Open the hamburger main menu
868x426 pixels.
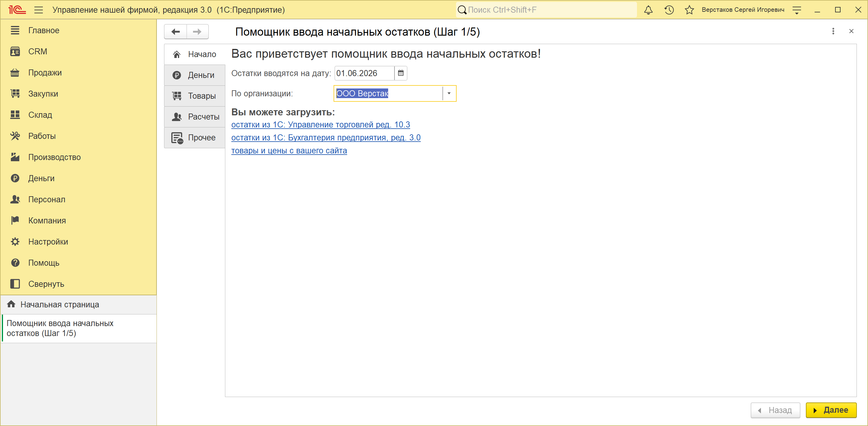(39, 10)
